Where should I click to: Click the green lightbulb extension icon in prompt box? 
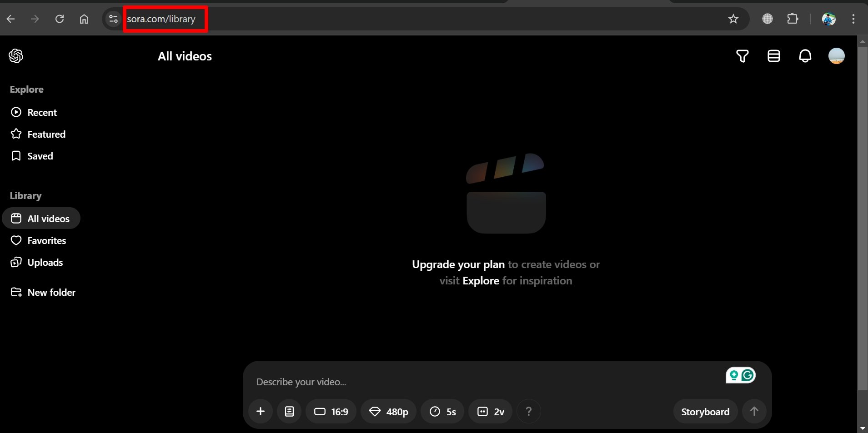[733, 375]
